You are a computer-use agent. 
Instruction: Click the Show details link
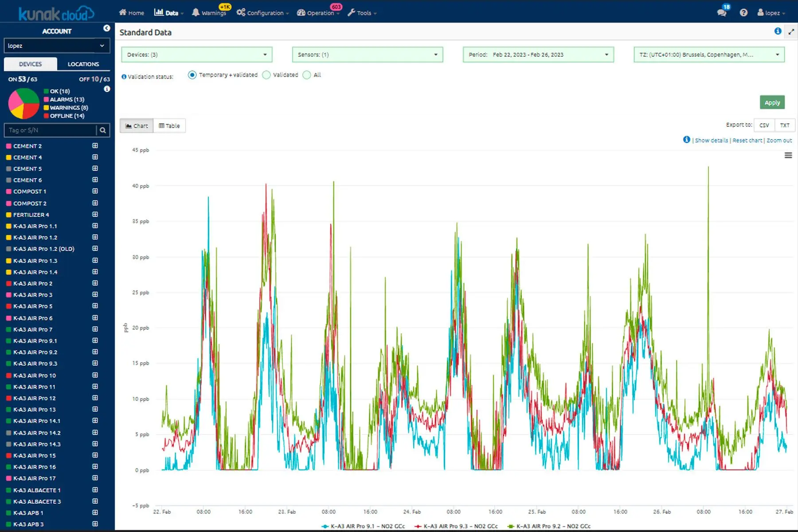coord(712,141)
